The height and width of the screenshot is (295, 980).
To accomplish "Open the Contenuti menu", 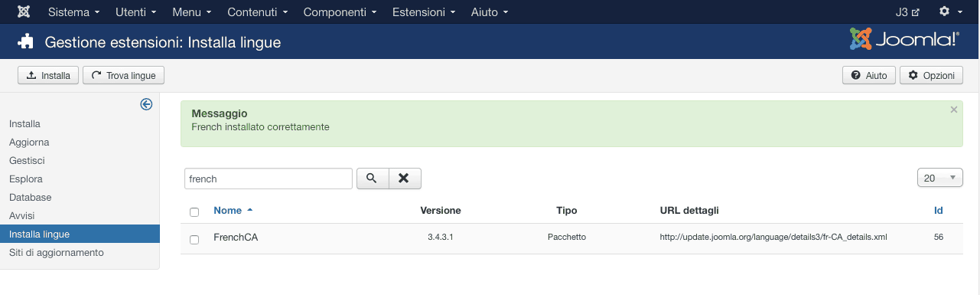I will coord(257,12).
